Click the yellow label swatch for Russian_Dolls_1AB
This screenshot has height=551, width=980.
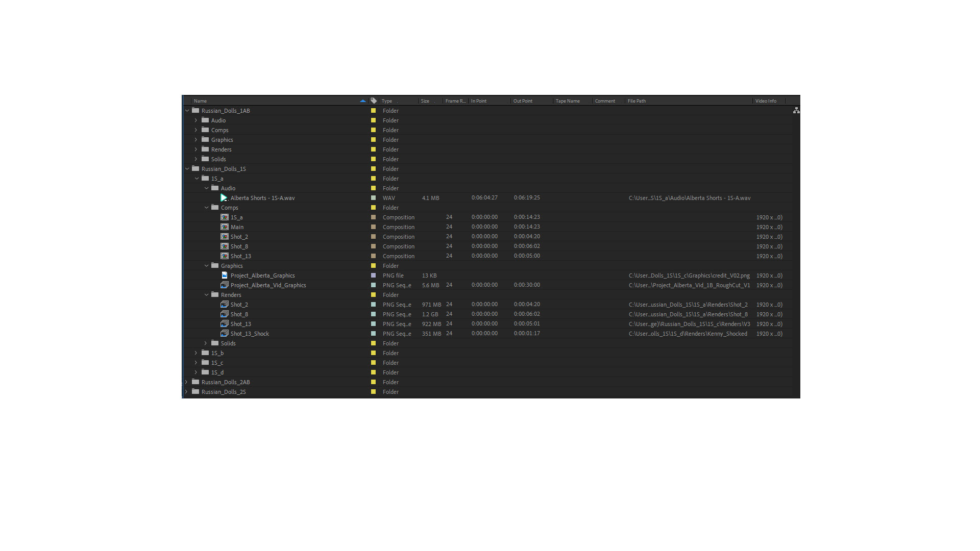point(373,111)
